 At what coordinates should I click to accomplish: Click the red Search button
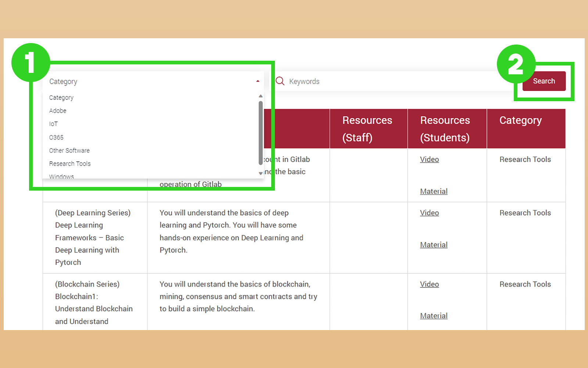[x=544, y=81]
